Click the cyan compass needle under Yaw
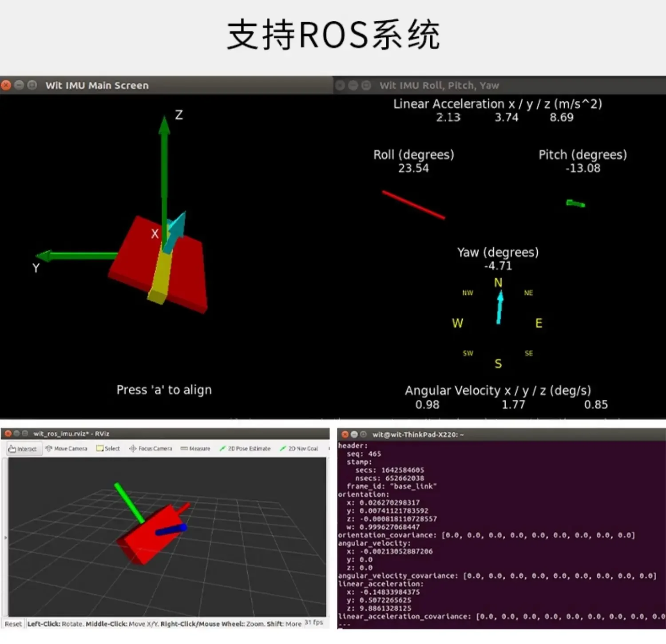This screenshot has width=666, height=644. 499,307
